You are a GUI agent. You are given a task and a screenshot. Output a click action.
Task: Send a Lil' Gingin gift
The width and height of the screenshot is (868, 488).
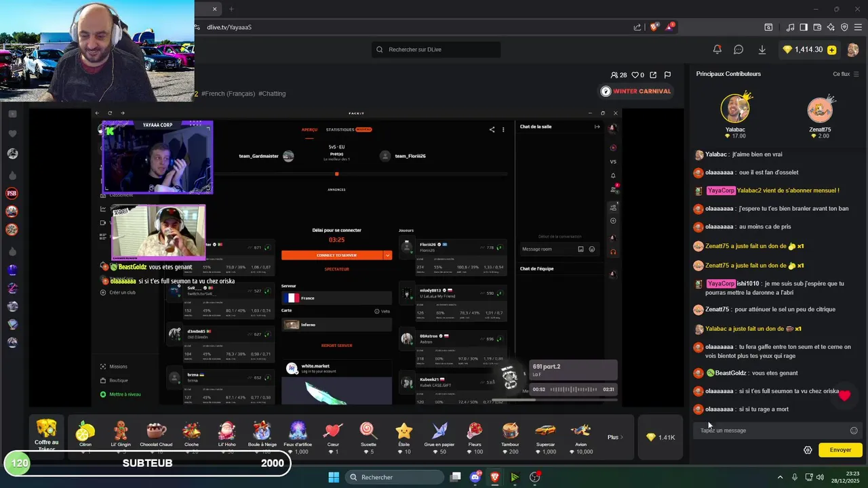point(121,436)
